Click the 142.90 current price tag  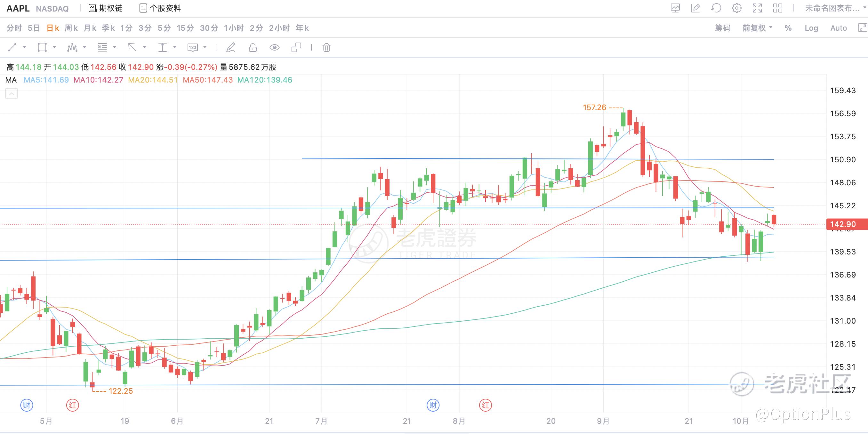847,224
